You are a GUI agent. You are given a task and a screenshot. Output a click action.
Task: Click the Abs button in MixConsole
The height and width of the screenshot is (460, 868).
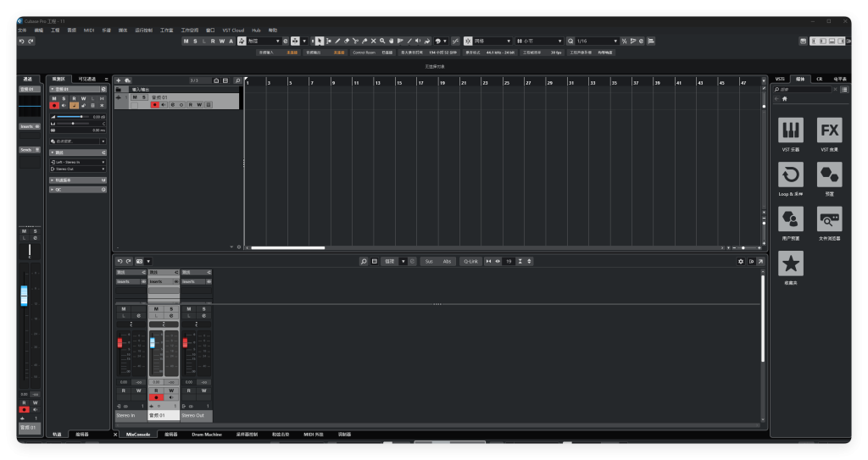click(x=447, y=261)
